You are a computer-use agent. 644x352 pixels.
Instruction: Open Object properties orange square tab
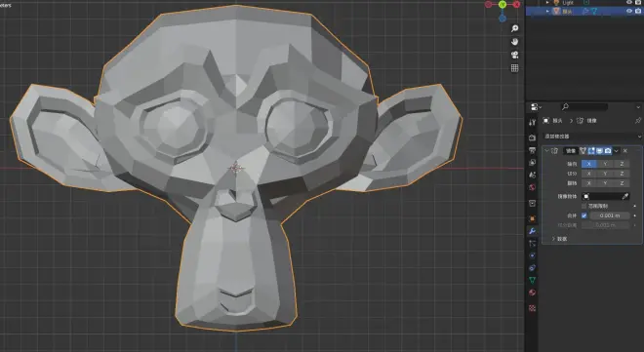tap(533, 218)
